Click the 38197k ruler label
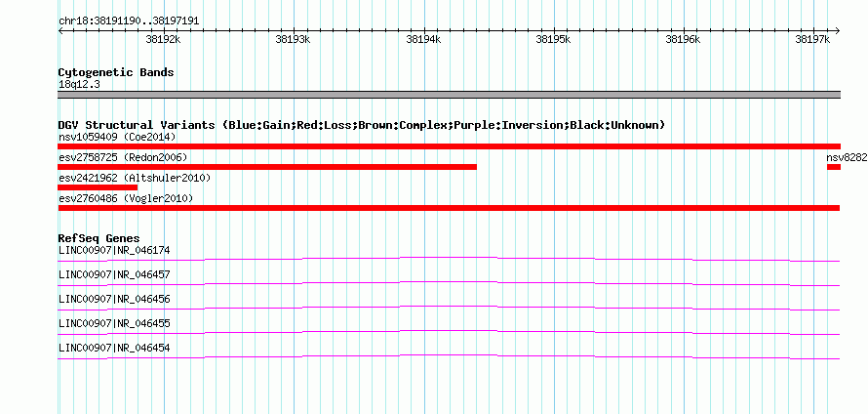 812,39
